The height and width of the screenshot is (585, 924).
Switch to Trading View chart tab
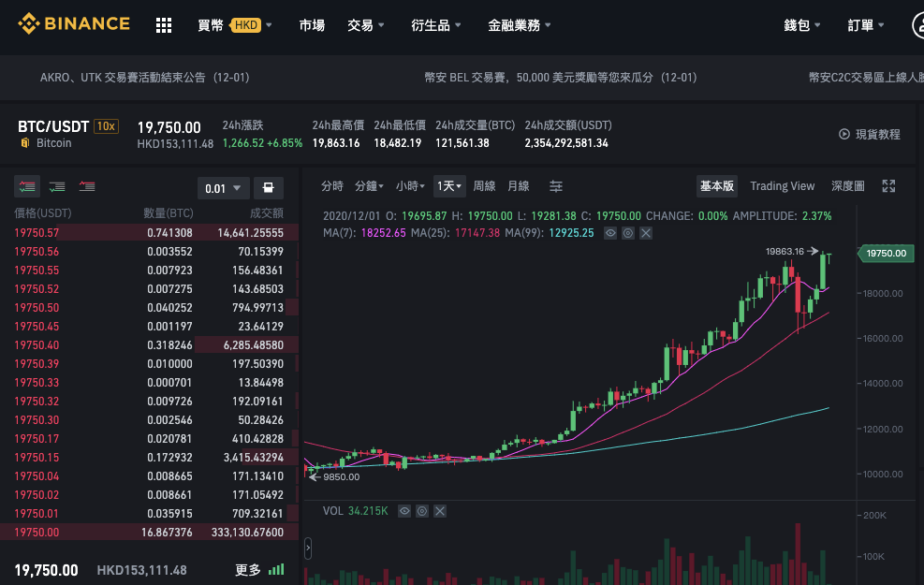click(782, 186)
